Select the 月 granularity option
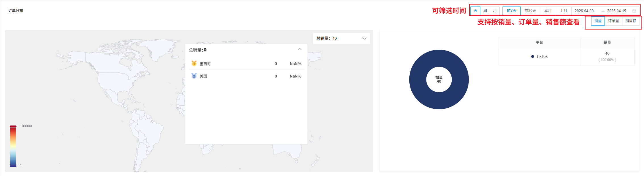This screenshot has height=176, width=644. pos(495,11)
